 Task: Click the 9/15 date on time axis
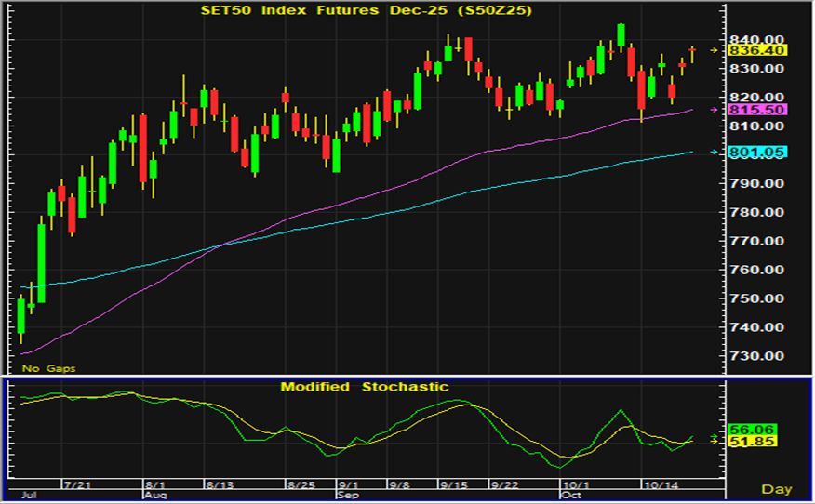pyautogui.click(x=453, y=485)
